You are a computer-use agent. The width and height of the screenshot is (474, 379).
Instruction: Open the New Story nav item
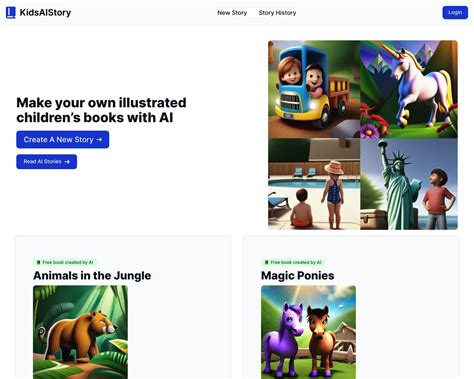(x=232, y=13)
